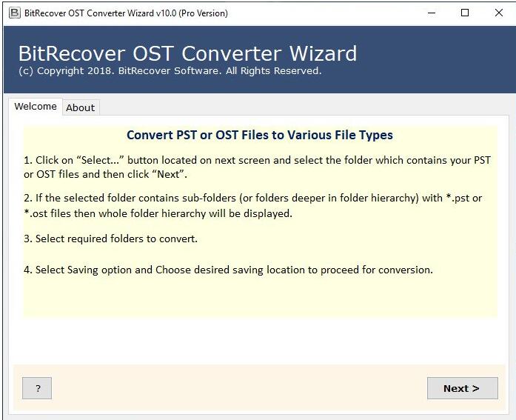Click instruction step 2 about sub-folders
The width and height of the screenshot is (516, 420).
(252, 206)
